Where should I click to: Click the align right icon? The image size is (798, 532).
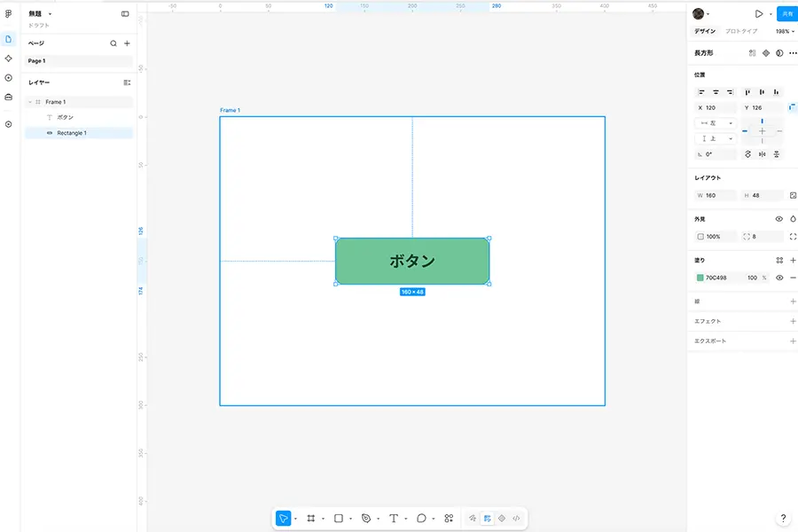(730, 92)
